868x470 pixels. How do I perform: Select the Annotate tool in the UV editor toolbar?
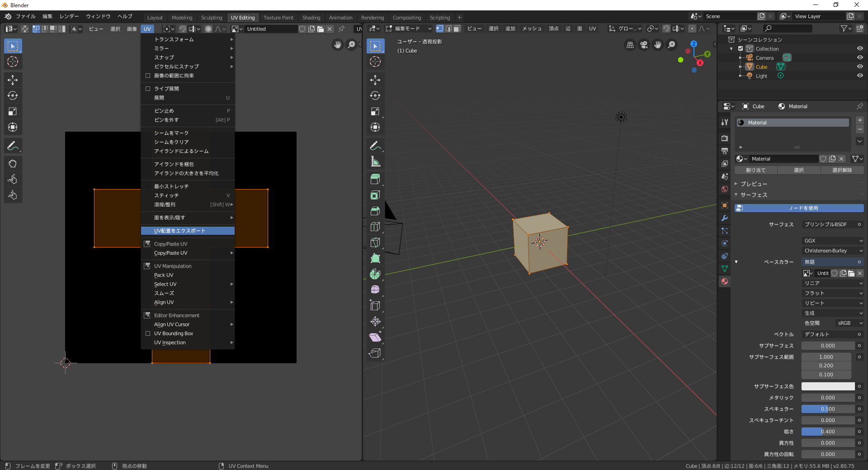click(x=13, y=145)
